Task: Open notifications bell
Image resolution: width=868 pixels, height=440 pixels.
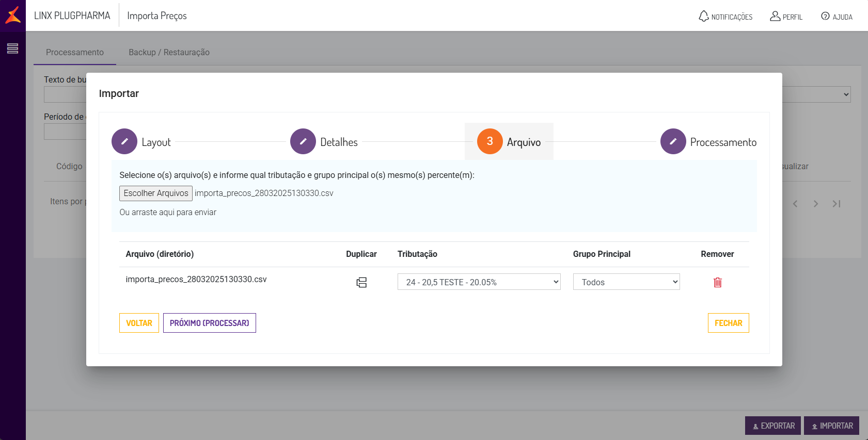Action: click(703, 16)
